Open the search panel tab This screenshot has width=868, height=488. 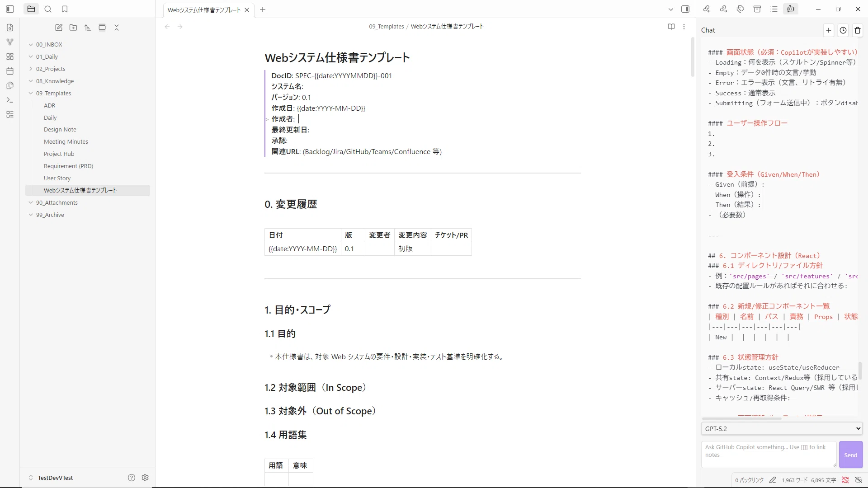(x=48, y=9)
